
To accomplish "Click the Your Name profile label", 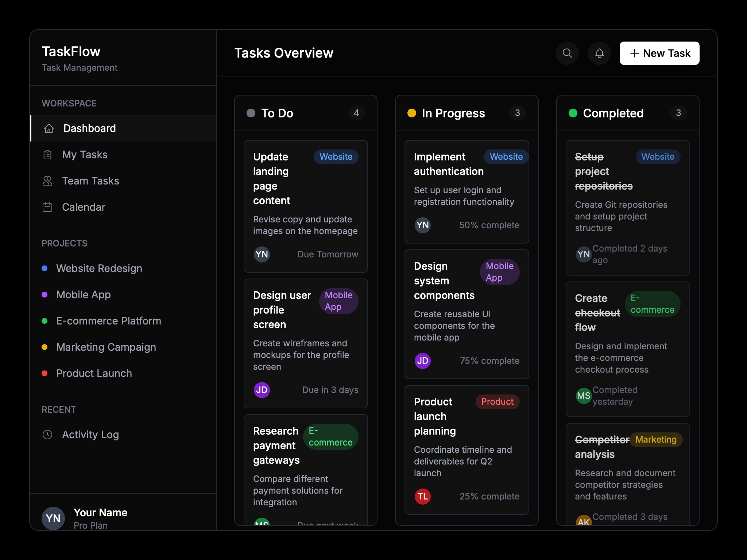I will (100, 513).
